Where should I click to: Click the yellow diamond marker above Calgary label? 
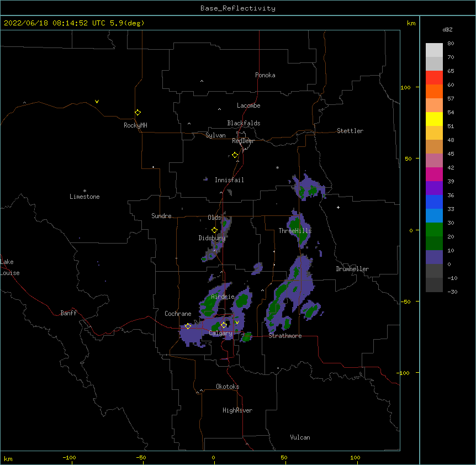pyautogui.click(x=224, y=325)
